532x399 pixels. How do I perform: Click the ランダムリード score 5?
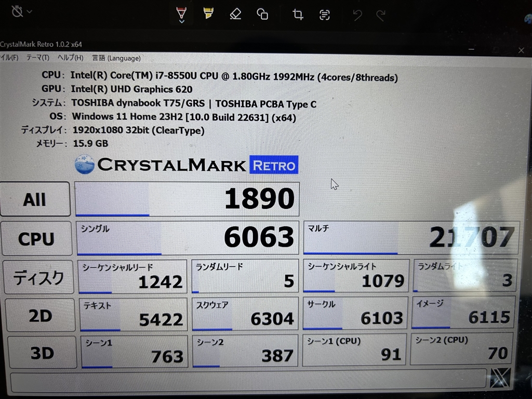pyautogui.click(x=245, y=276)
